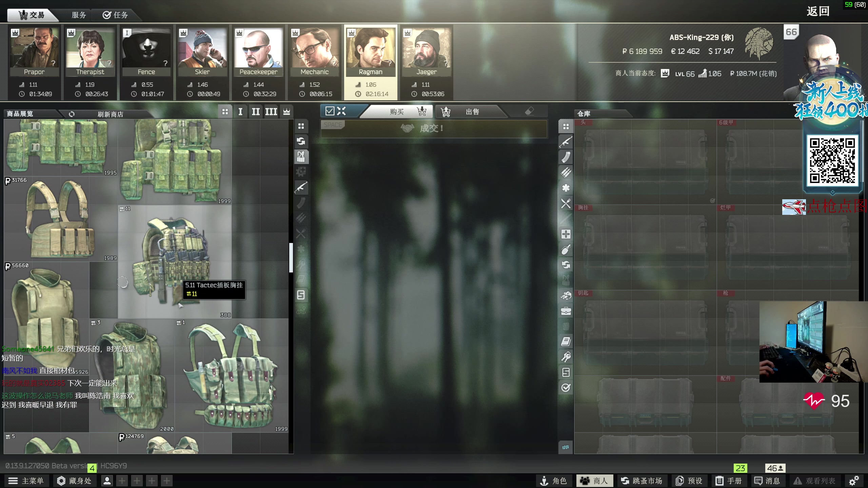Filter stash by magazines icon
The width and height of the screenshot is (868, 488).
(x=566, y=157)
